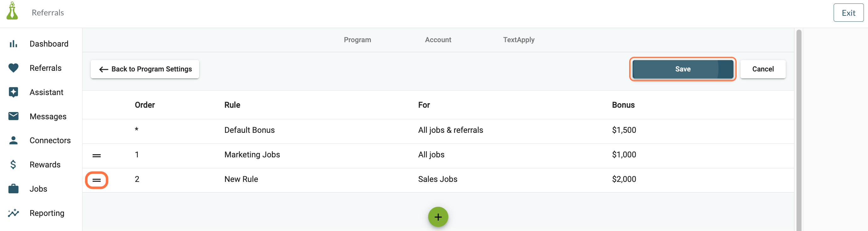The image size is (868, 231).
Task: Switch to the Account tab
Action: [x=438, y=40]
